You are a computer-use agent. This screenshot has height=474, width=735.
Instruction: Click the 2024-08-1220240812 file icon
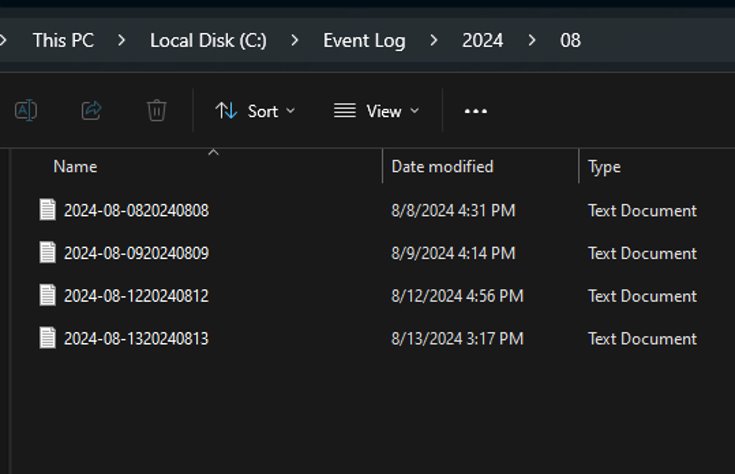point(47,296)
